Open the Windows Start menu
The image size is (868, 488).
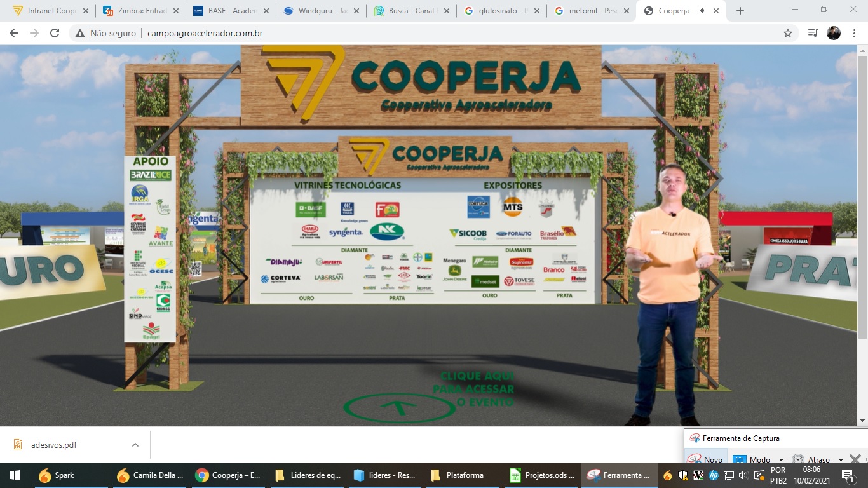tap(15, 475)
